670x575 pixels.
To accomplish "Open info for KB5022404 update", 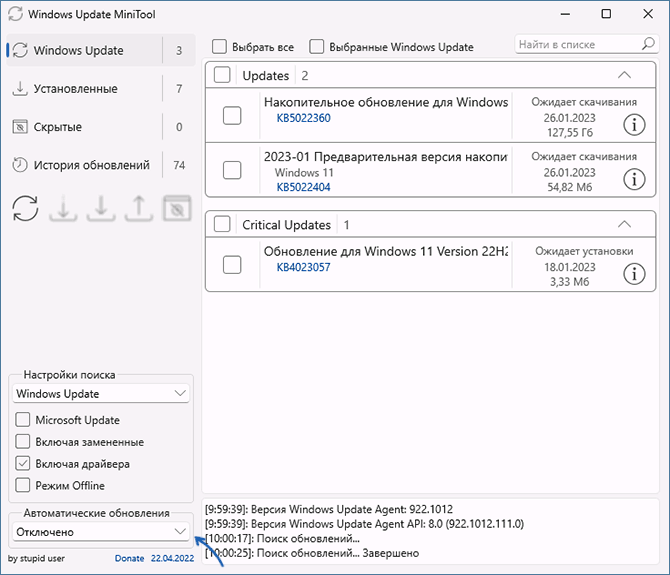I will pyautogui.click(x=634, y=179).
